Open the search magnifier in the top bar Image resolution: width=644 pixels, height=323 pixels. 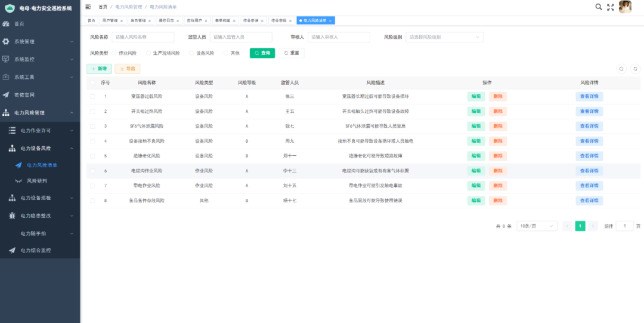click(x=599, y=7)
